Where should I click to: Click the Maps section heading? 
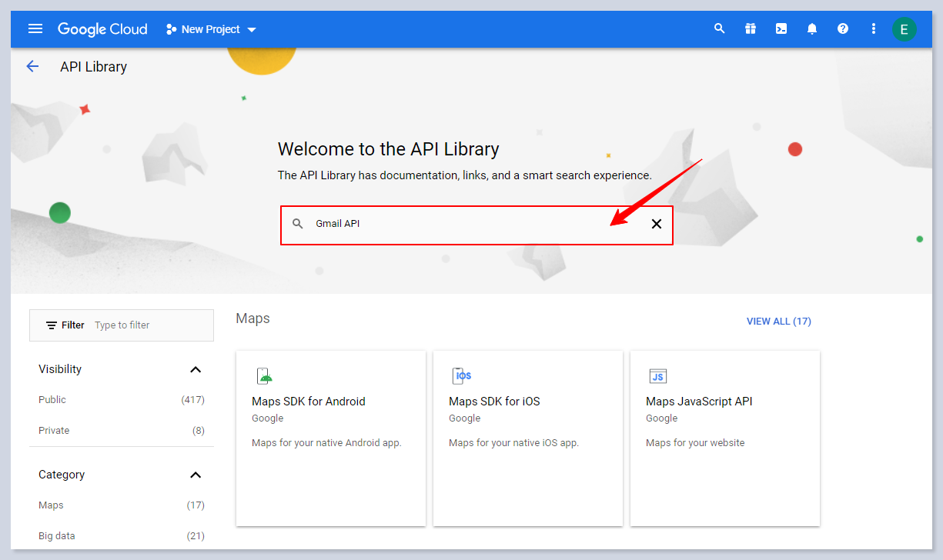point(252,318)
